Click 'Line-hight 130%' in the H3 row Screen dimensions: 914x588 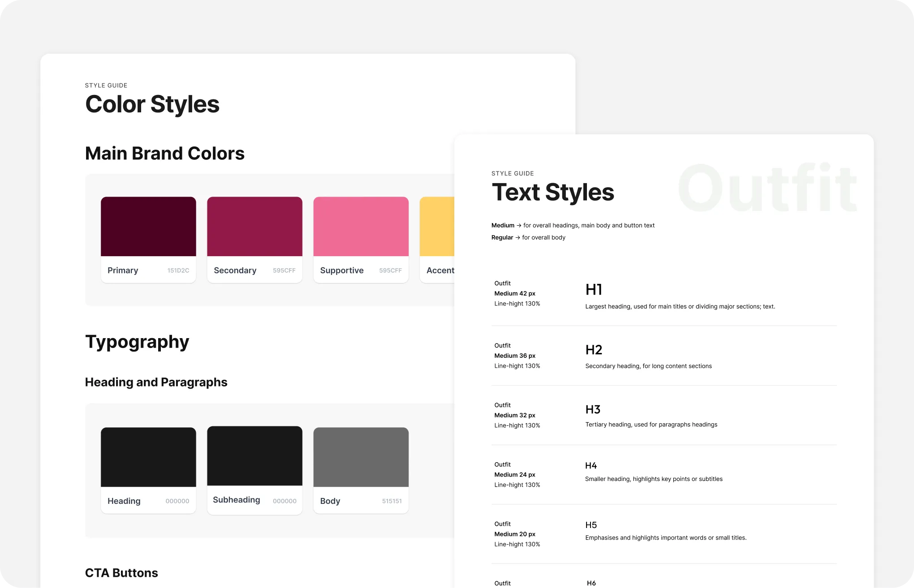[x=517, y=425]
